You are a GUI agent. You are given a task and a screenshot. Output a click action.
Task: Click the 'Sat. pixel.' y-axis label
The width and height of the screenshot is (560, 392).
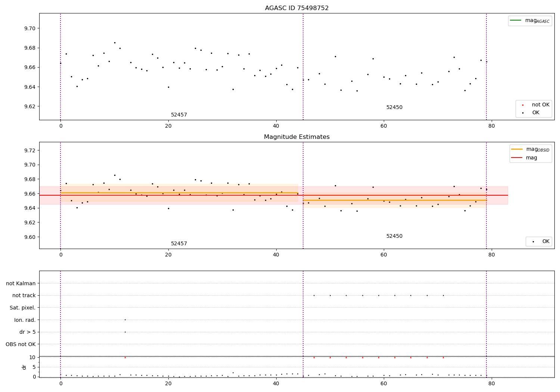click(x=22, y=308)
